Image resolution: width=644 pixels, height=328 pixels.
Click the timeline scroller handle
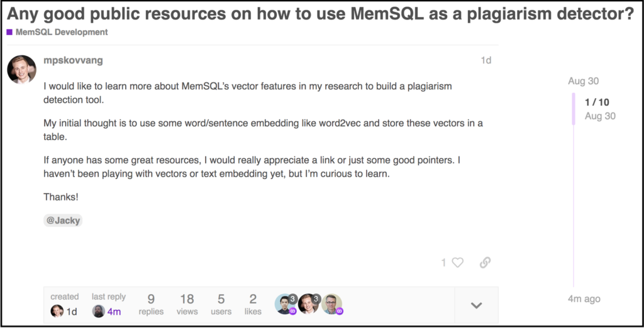574,109
